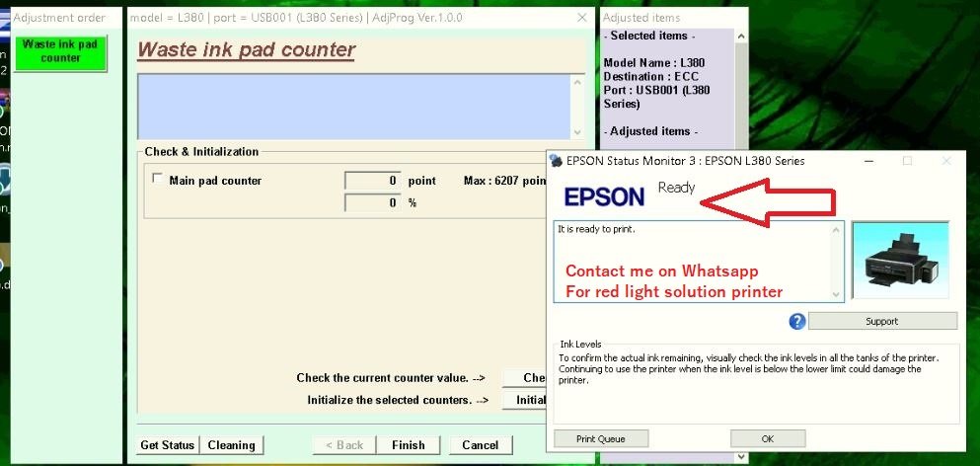Screen dimensions: 980x466
Task: Click status message scroll down arrow
Action: [x=836, y=294]
